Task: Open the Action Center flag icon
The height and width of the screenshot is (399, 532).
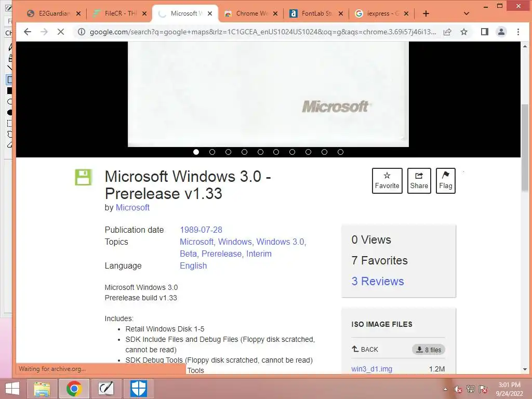Action: tap(483, 389)
